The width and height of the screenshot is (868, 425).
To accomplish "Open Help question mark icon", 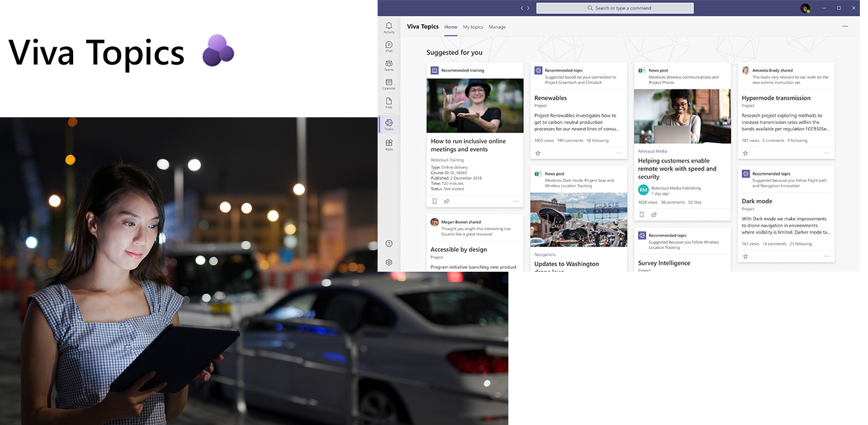I will (389, 243).
